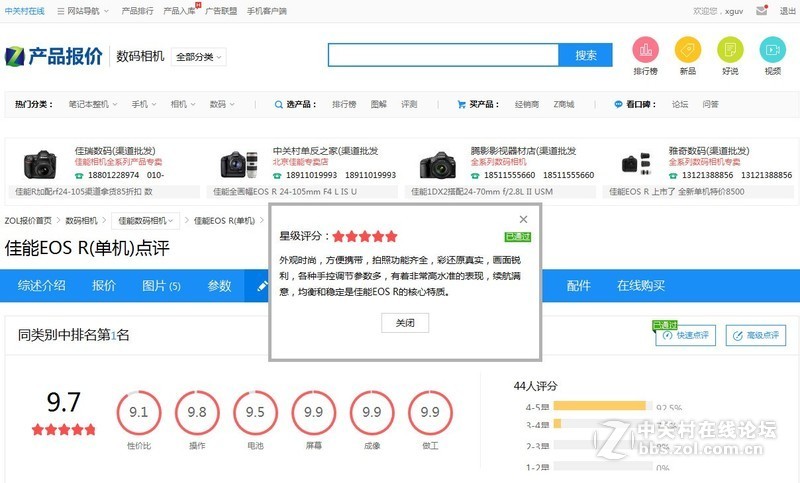This screenshot has height=483, width=800.
Task: Click the 9.5 电池 score circle
Action: coord(255,412)
